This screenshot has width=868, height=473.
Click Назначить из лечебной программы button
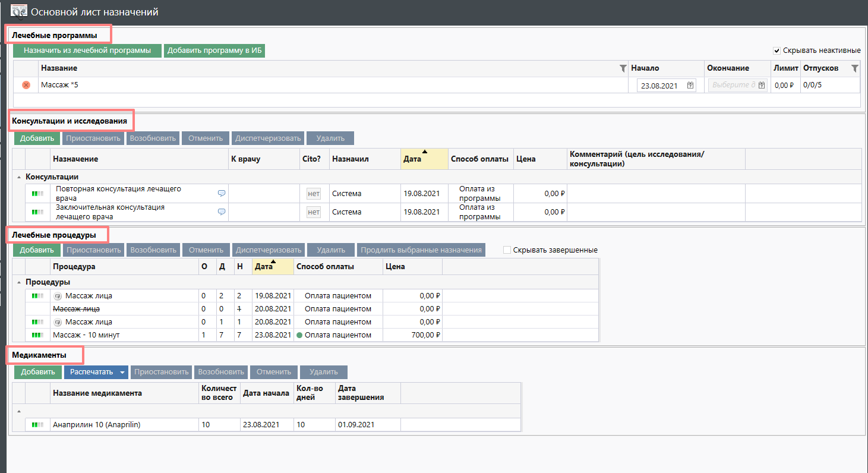[x=87, y=51]
